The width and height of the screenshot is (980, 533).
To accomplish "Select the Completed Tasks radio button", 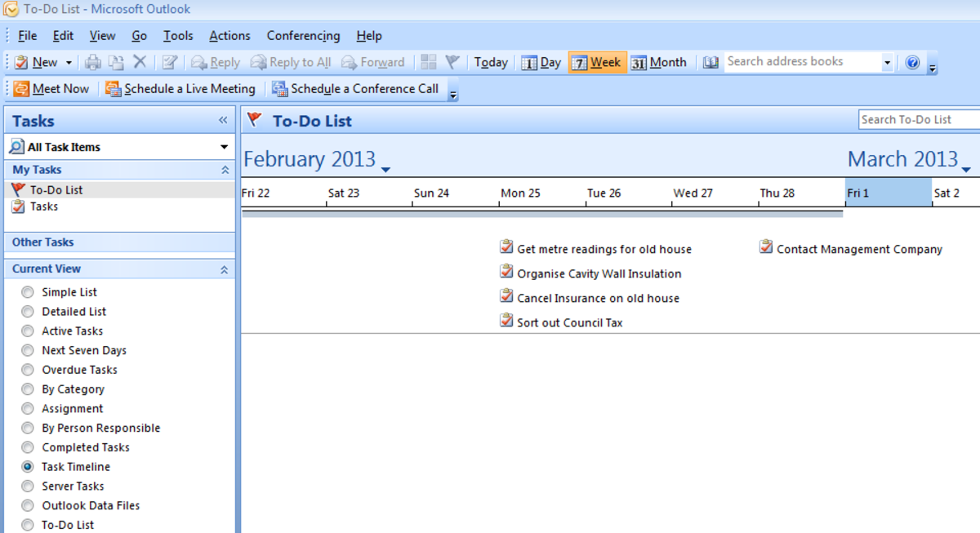I will click(27, 447).
